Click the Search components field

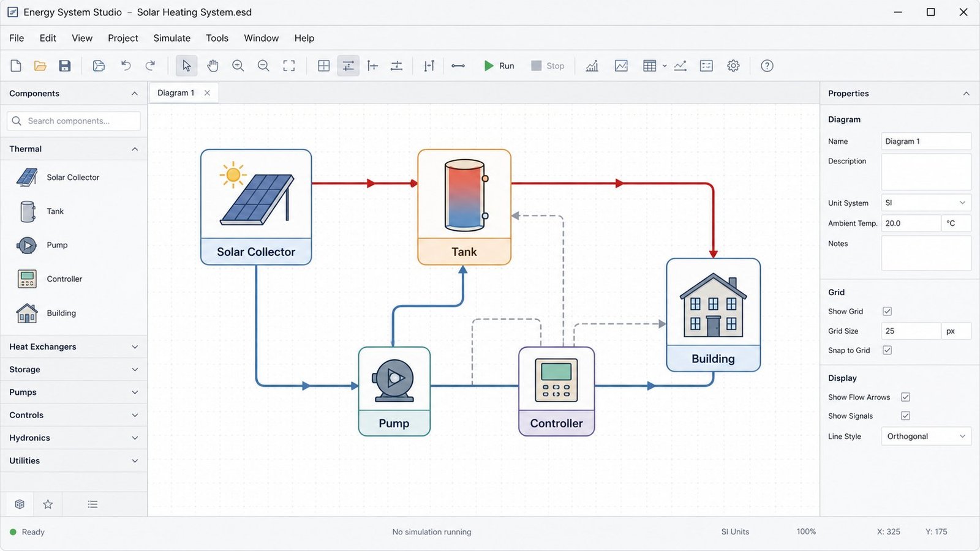73,121
